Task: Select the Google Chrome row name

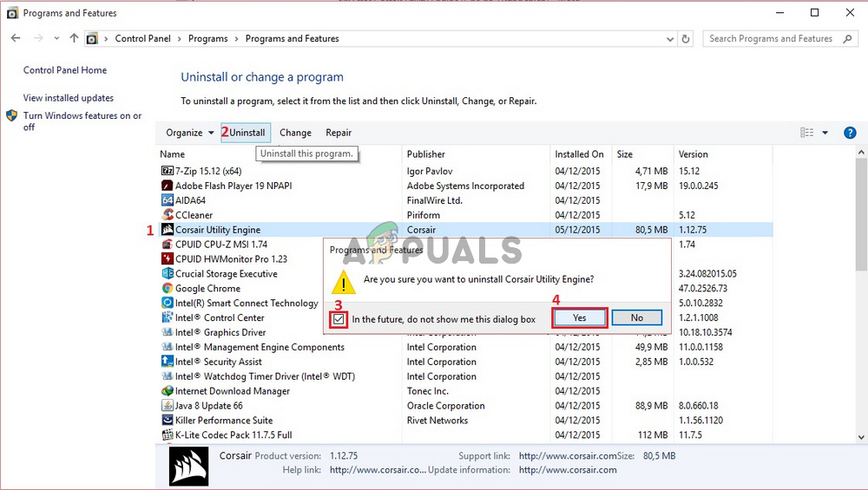Action: coord(207,288)
